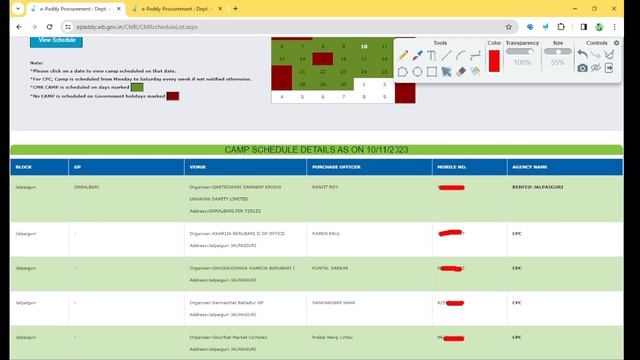The width and height of the screenshot is (640, 360).
Task: Select the pencil drawing tool
Action: pos(403,56)
